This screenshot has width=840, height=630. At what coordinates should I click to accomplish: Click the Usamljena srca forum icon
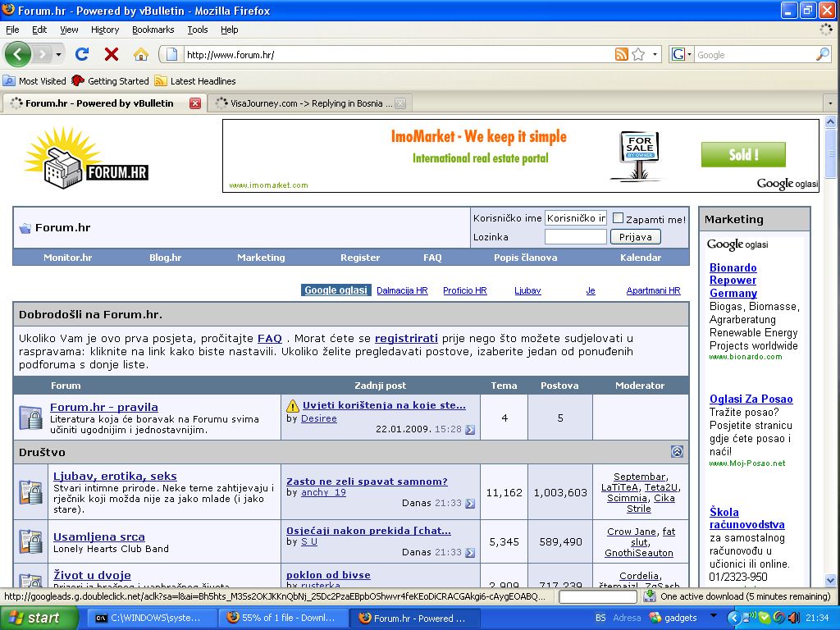point(30,541)
